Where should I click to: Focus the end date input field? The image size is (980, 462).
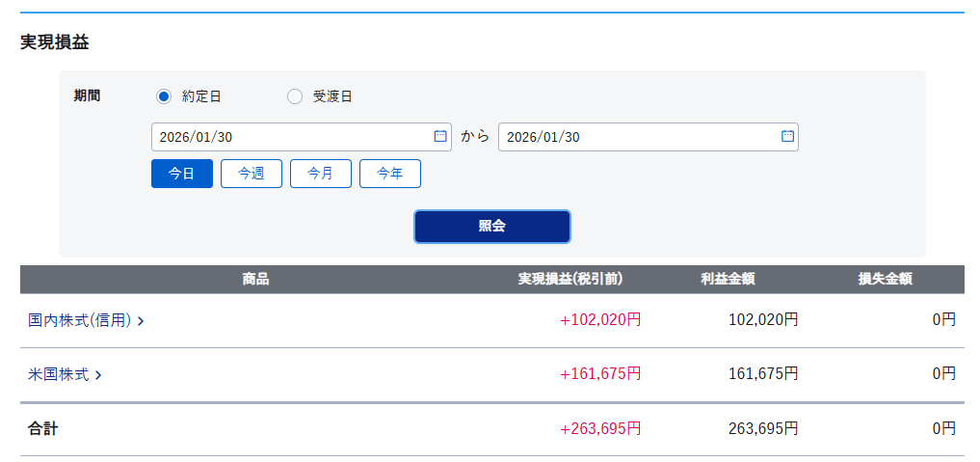tap(636, 137)
